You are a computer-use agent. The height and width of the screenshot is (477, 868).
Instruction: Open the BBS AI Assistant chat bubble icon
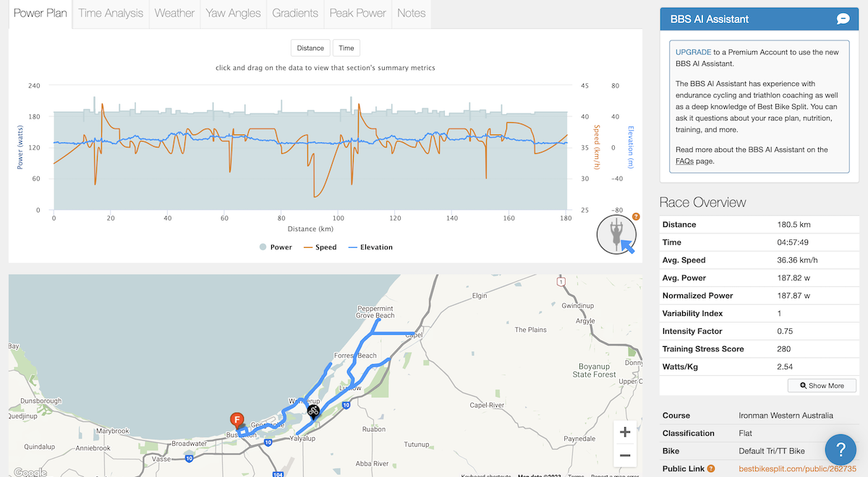pos(843,19)
